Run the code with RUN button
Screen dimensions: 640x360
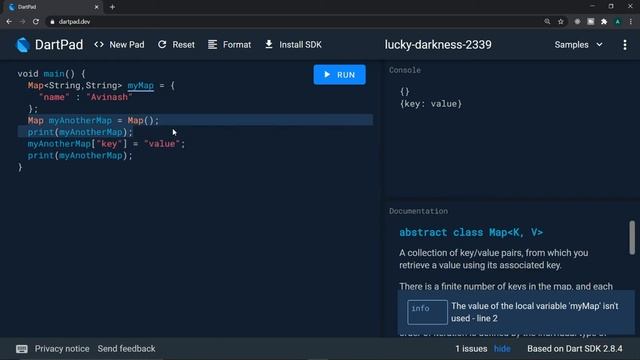point(340,75)
